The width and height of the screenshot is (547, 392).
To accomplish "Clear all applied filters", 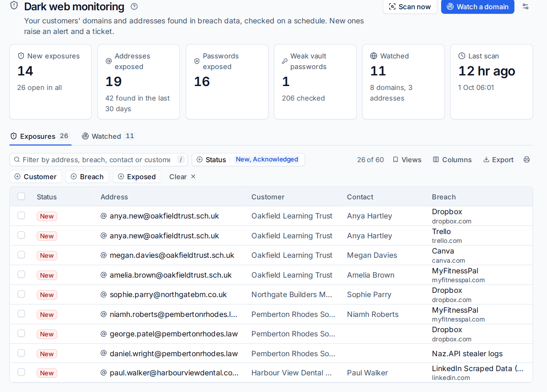I will 182,177.
